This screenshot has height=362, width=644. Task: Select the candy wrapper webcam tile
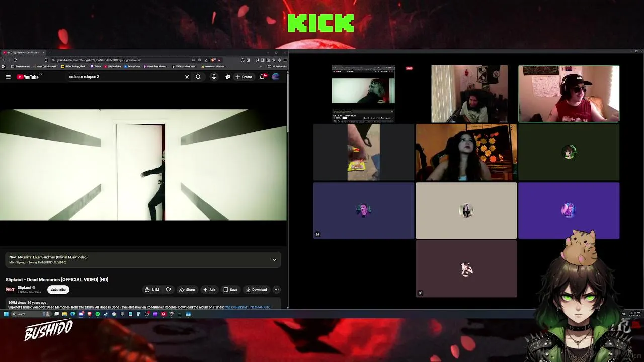pyautogui.click(x=363, y=152)
